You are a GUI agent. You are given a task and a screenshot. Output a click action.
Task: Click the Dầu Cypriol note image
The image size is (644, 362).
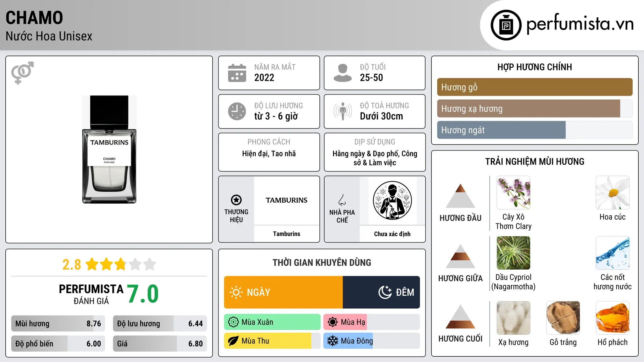514,253
